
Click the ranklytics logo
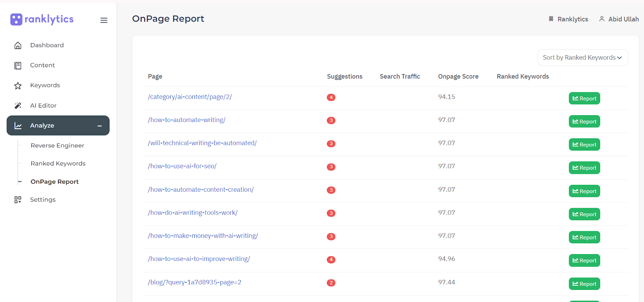[x=42, y=19]
